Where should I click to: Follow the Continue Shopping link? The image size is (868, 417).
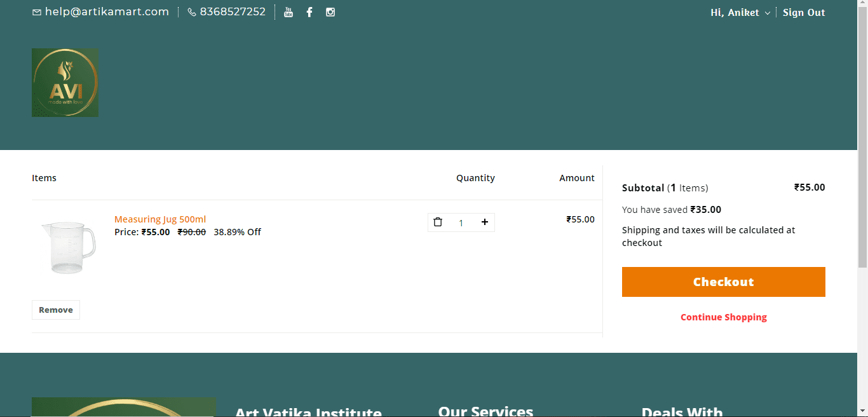pyautogui.click(x=723, y=317)
